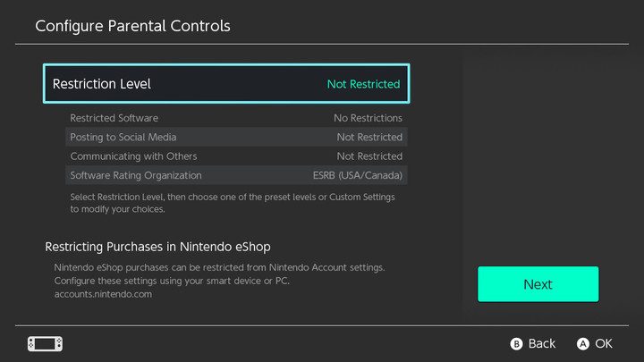Select the Posting to Social Media label

123,137
